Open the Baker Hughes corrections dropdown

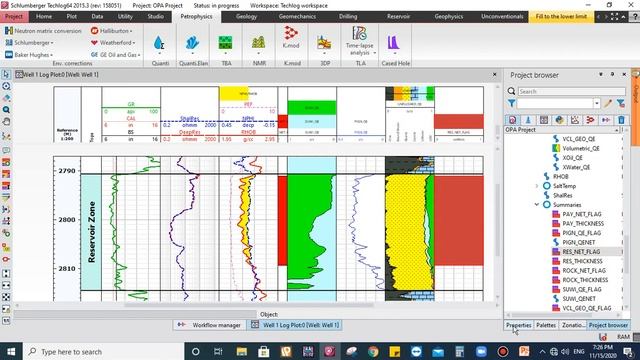tap(29, 54)
